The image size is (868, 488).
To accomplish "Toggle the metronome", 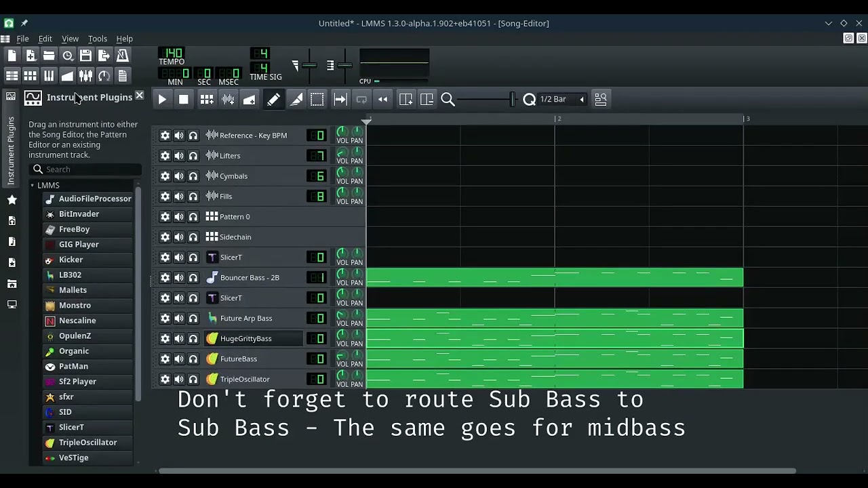I will click(122, 56).
